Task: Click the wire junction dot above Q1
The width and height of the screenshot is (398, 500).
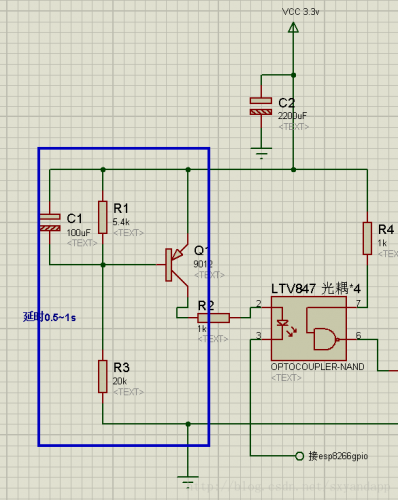Action: tap(188, 170)
